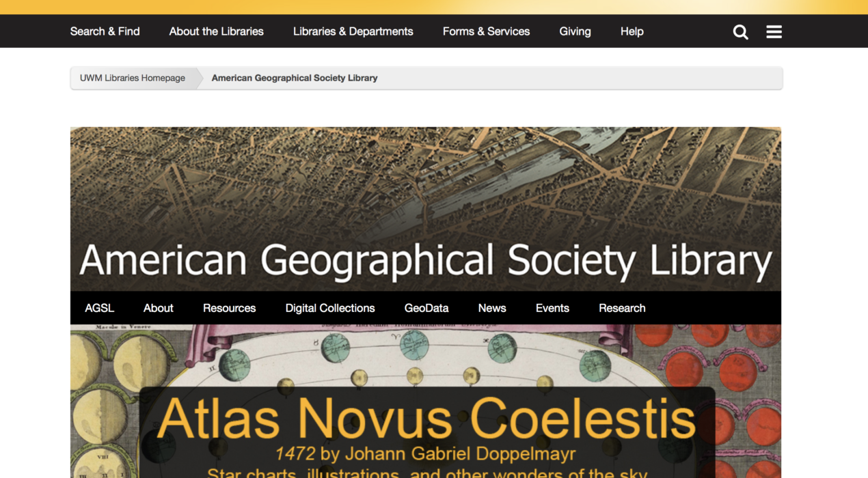Open About the Libraries menu
Viewport: 868px width, 478px height.
216,31
